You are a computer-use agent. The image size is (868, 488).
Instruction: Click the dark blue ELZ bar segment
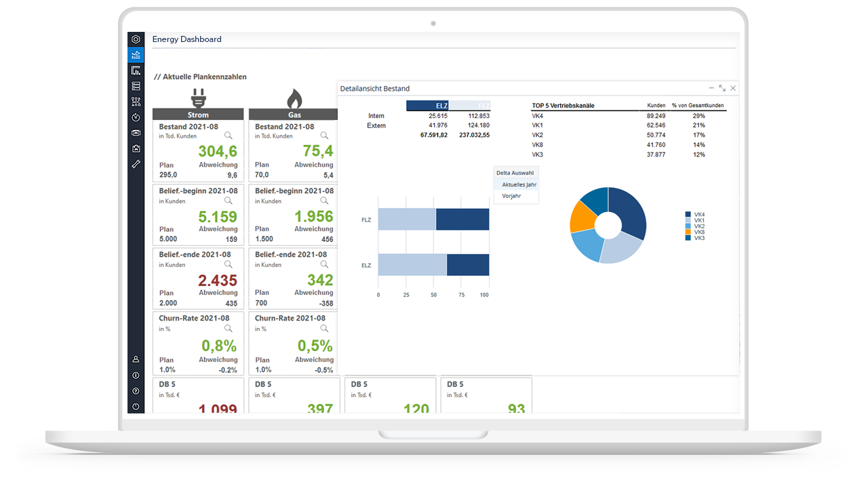[468, 265]
